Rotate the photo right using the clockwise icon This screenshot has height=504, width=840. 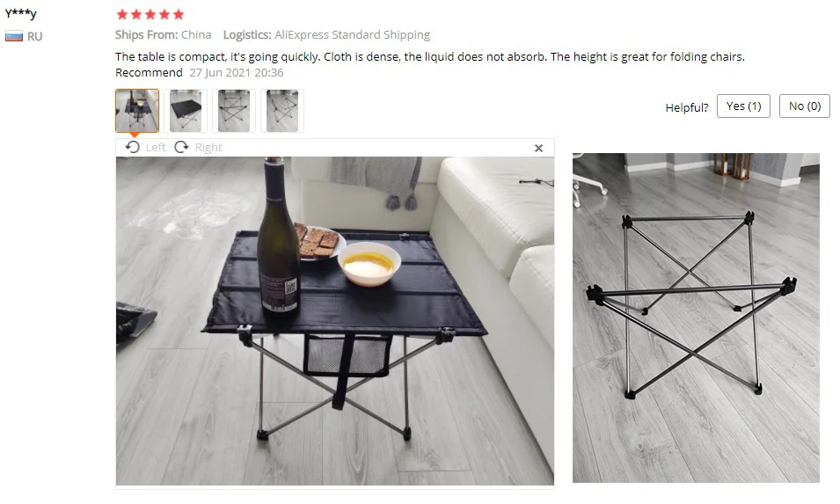pyautogui.click(x=181, y=147)
